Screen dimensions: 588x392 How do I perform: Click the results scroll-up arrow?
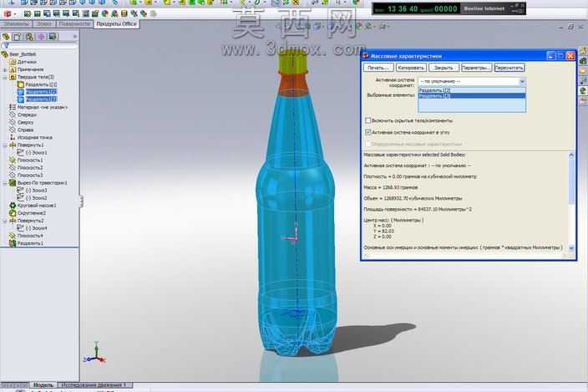(x=571, y=155)
